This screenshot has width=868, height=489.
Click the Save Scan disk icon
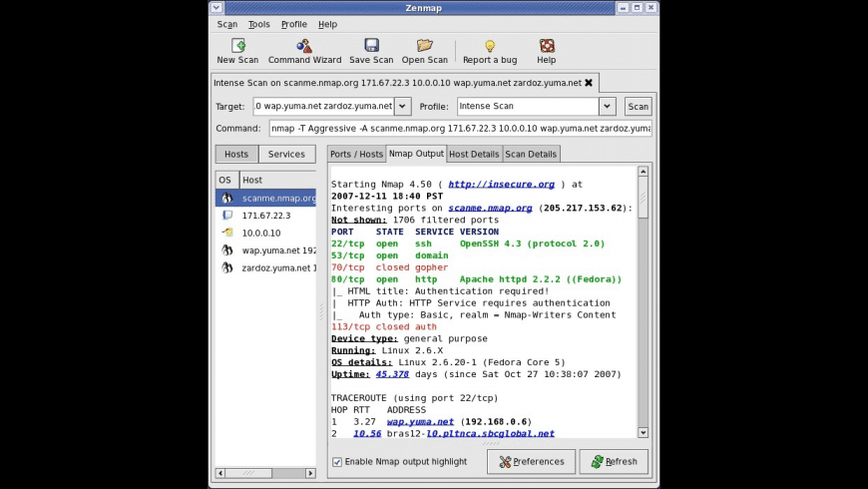pos(371,45)
